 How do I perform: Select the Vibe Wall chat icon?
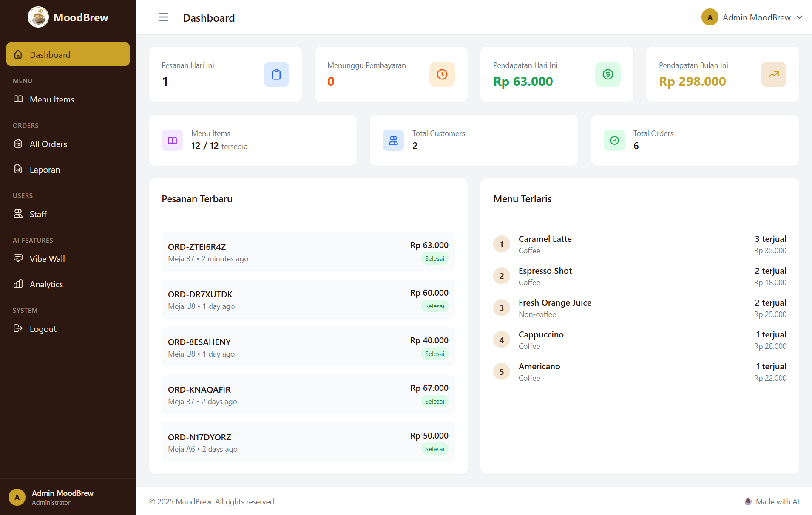(18, 258)
